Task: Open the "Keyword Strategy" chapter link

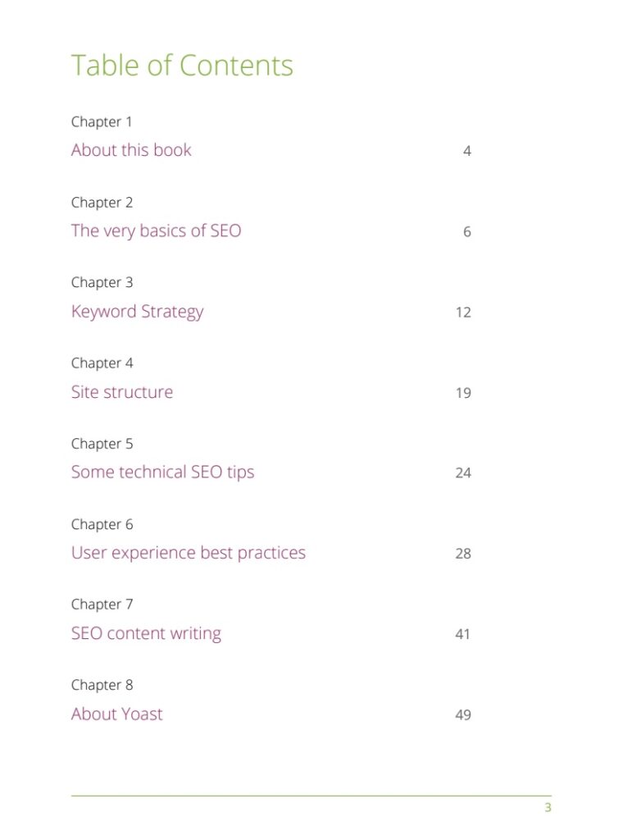Action: (x=137, y=312)
